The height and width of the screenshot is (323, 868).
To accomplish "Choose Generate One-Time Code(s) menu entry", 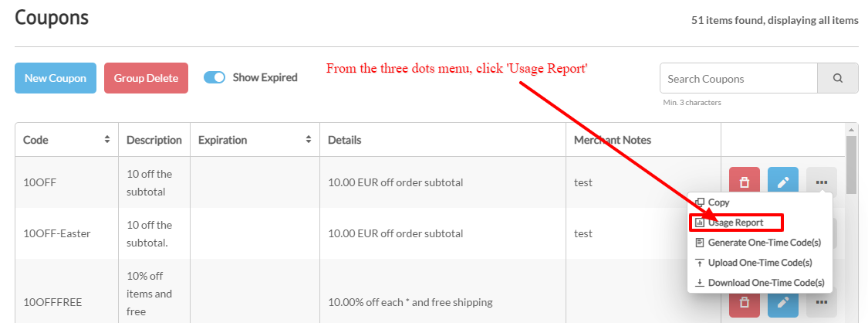I will pyautogui.click(x=759, y=243).
